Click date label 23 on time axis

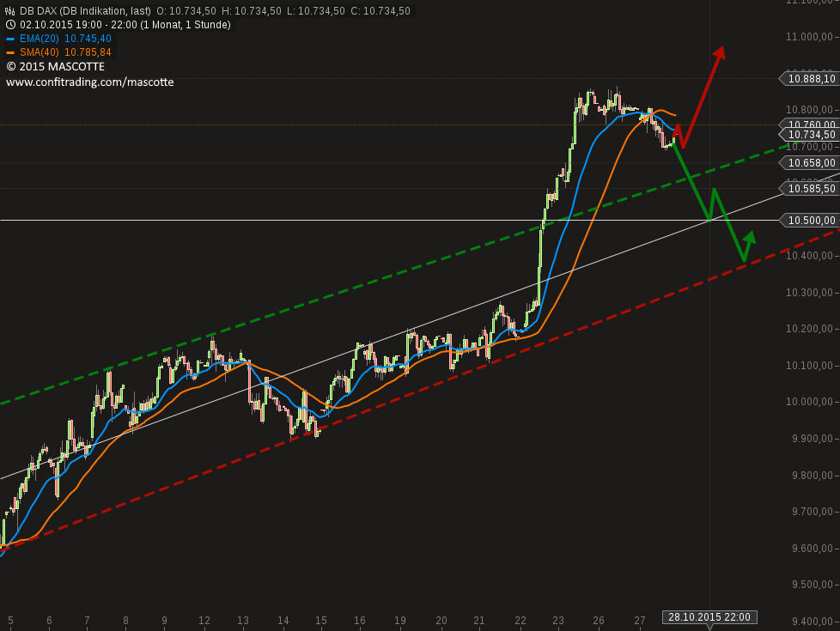[x=558, y=621]
